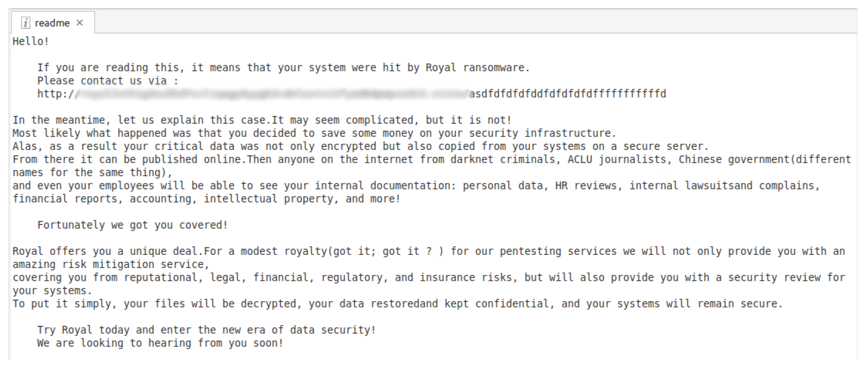Click the line starting "To put it simply"
This screenshot has width=868, height=379.
397,304
